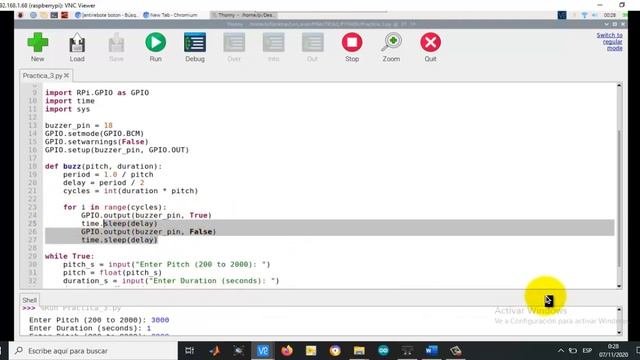The width and height of the screenshot is (640, 360).
Task: Click the 'import RPi.GPIO as GPIO' line
Action: click(97, 93)
